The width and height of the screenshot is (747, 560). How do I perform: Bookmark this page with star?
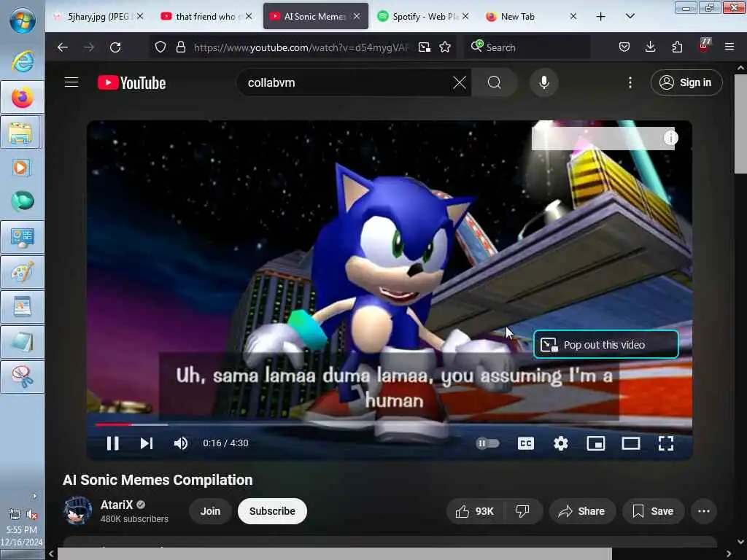coord(445,47)
